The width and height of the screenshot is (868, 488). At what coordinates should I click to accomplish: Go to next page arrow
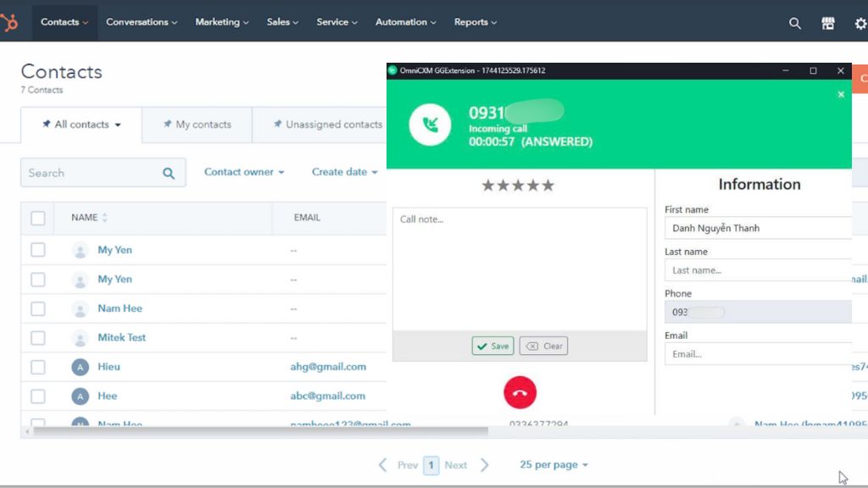tap(484, 465)
